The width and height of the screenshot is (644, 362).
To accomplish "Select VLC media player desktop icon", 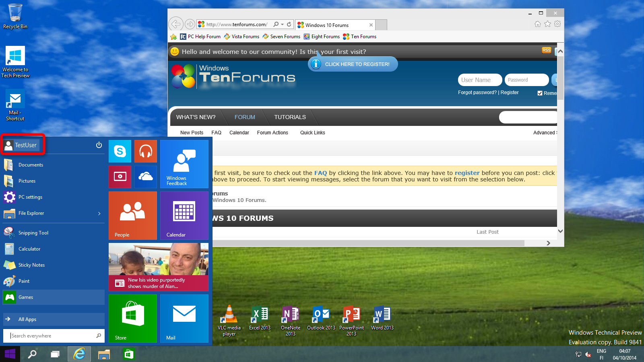I will point(229,321).
